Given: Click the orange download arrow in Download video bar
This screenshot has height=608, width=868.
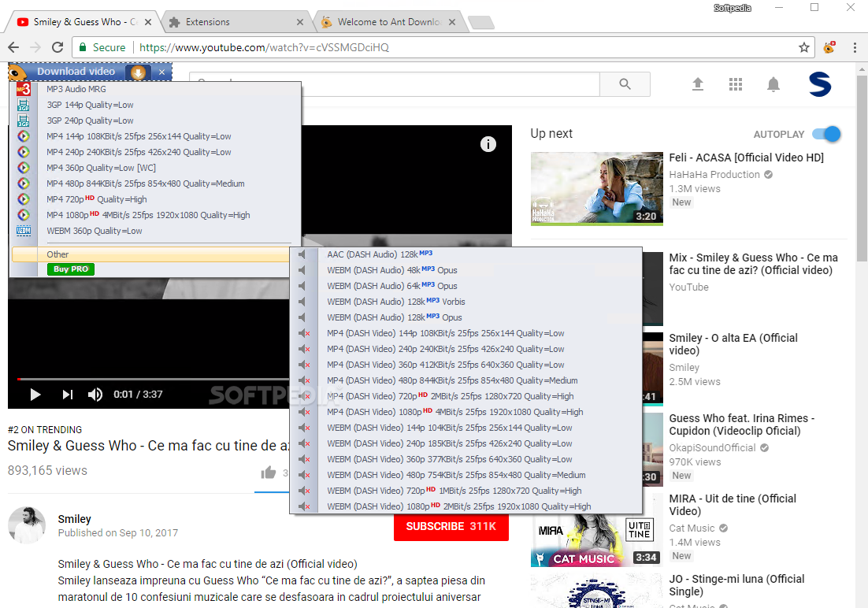Looking at the screenshot, I should tap(138, 72).
